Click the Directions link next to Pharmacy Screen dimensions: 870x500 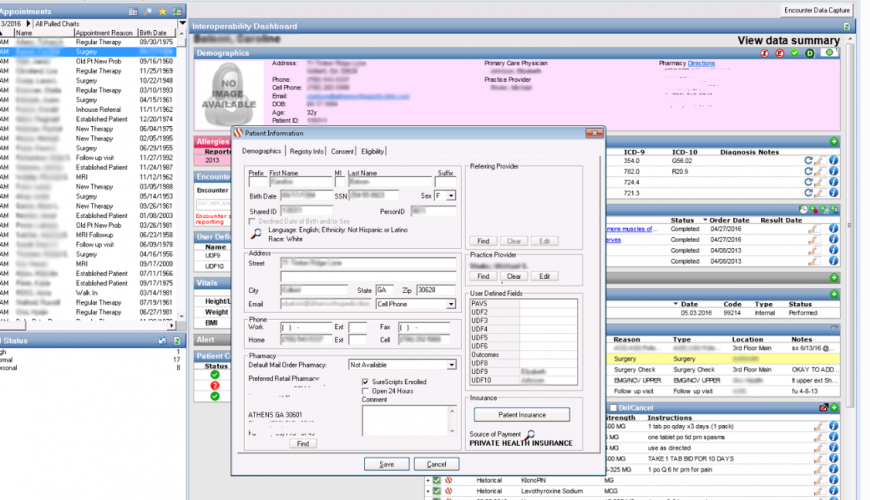coord(702,63)
